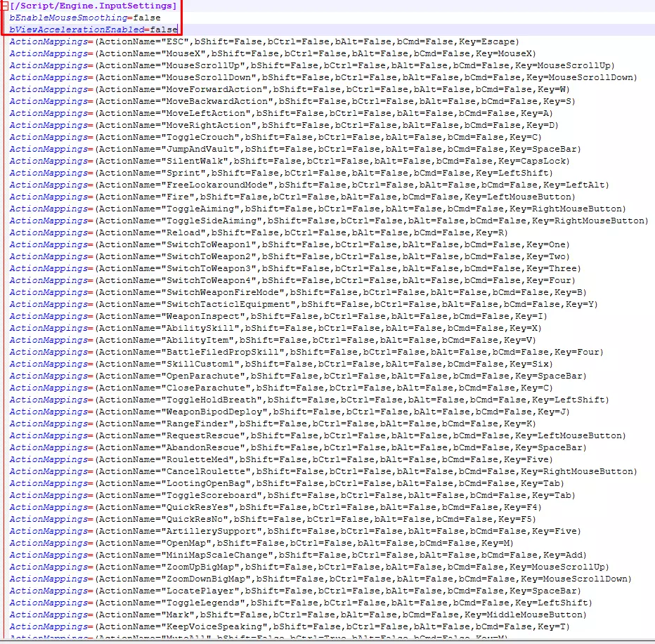This screenshot has height=644, width=655.
Task: Click the "ToggleSideAiming" mapping line
Action: coord(329,221)
